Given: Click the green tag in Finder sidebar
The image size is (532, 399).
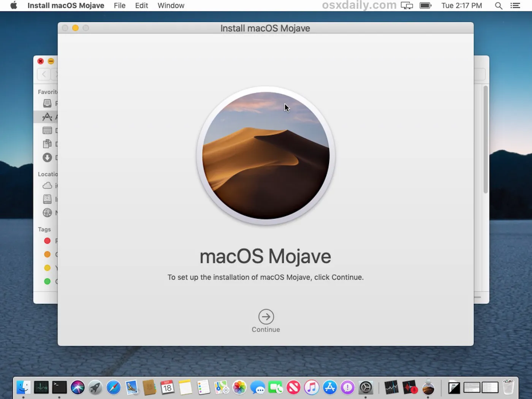Looking at the screenshot, I should click(47, 282).
